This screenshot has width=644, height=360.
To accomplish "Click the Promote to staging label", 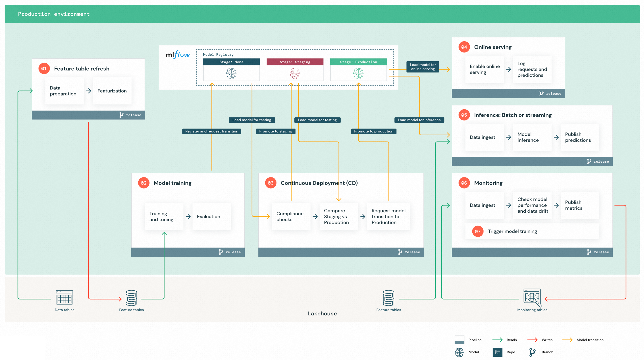I will 275,131.
